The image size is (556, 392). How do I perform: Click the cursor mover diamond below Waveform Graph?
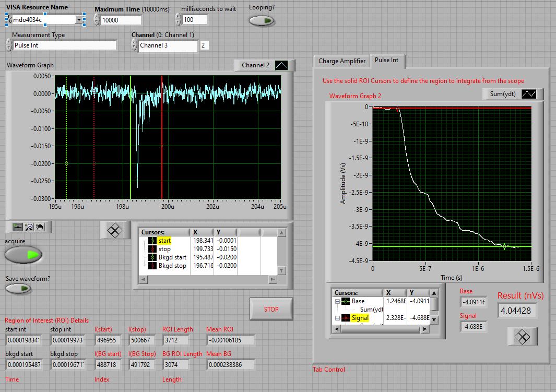[115, 230]
